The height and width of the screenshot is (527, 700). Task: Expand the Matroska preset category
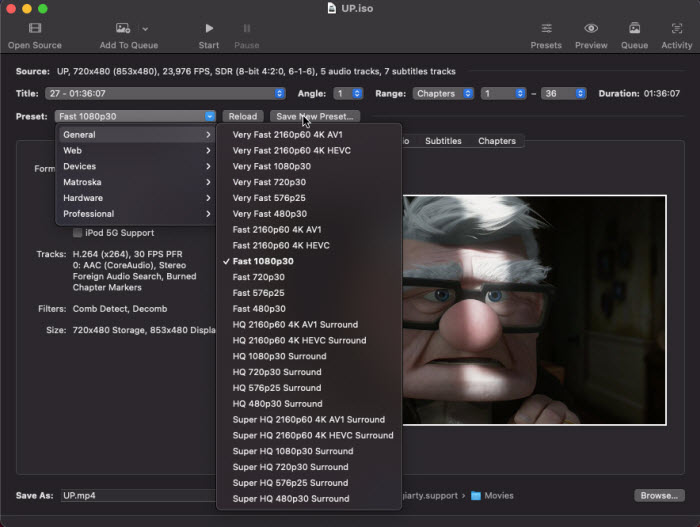tap(135, 182)
